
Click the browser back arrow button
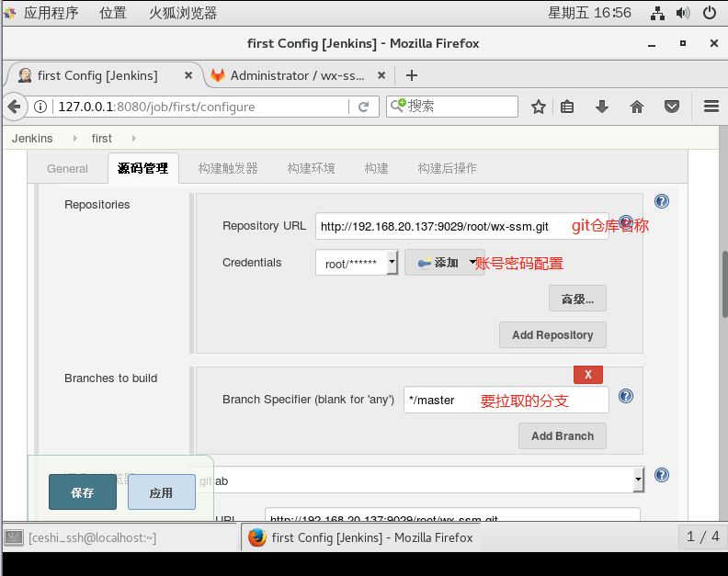pyautogui.click(x=15, y=107)
